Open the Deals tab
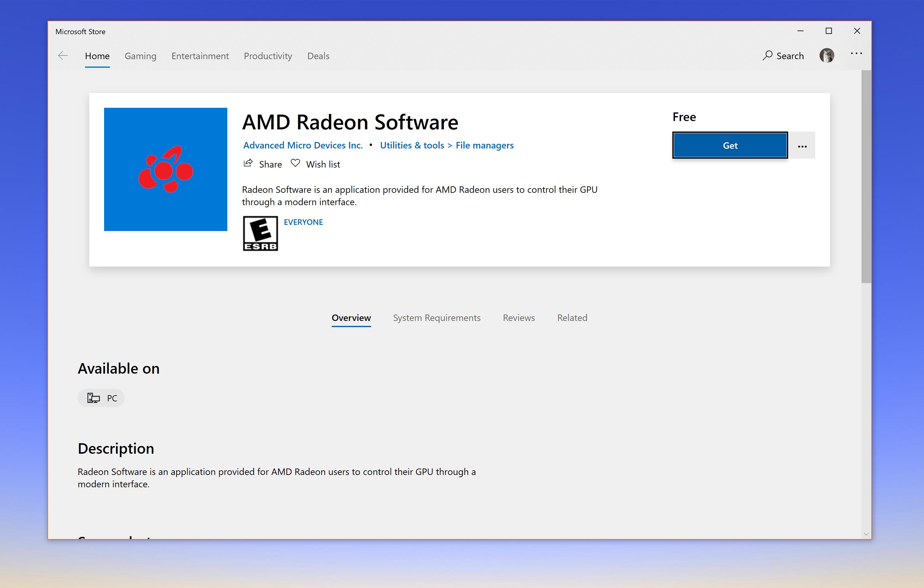Screen dimensions: 924x588 pos(318,56)
